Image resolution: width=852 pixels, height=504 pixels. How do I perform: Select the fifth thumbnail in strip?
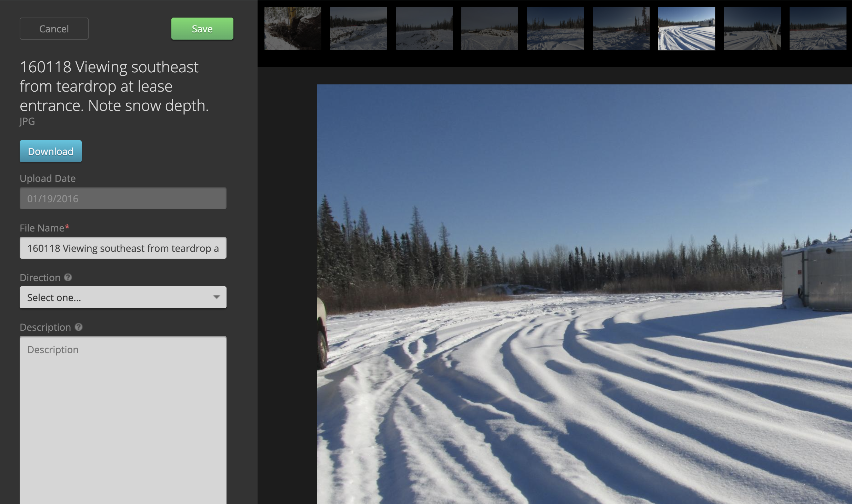(555, 29)
